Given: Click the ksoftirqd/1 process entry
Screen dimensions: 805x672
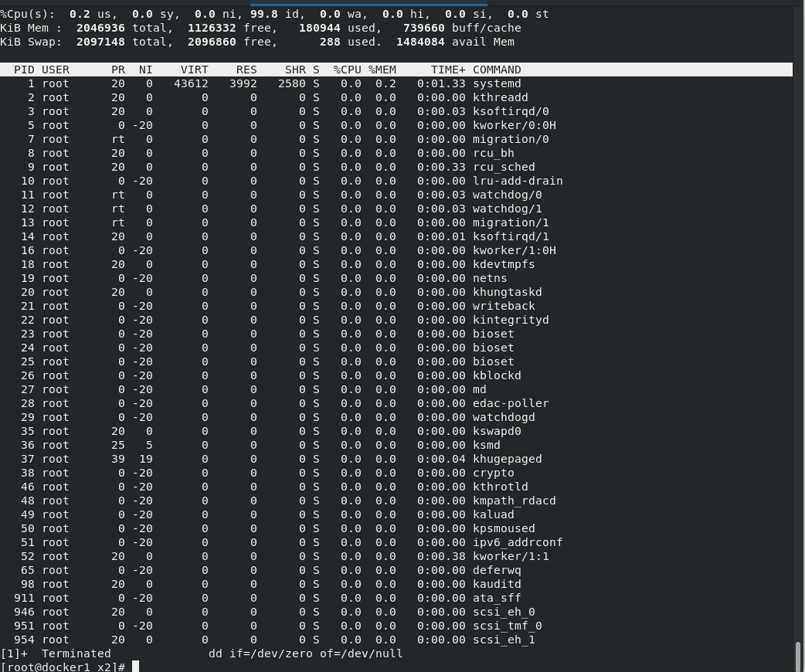Looking at the screenshot, I should coord(511,236).
